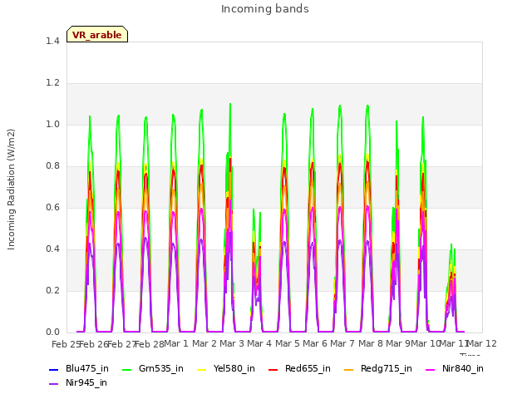532x399 pixels.
Task: Click the 0.4 y-axis tick label
Action: [x=52, y=249]
